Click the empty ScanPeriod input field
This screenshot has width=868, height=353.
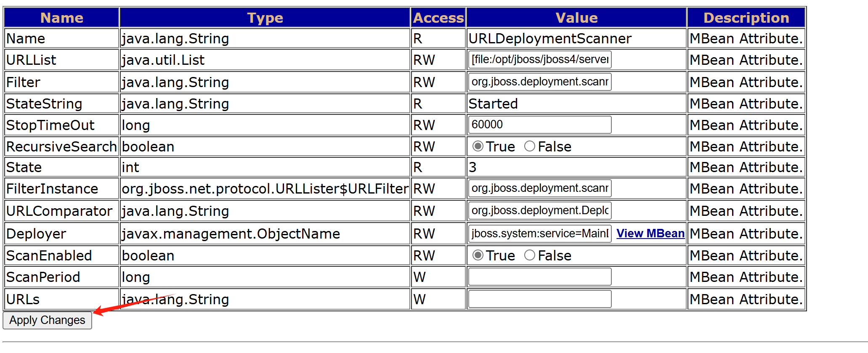[x=540, y=276]
